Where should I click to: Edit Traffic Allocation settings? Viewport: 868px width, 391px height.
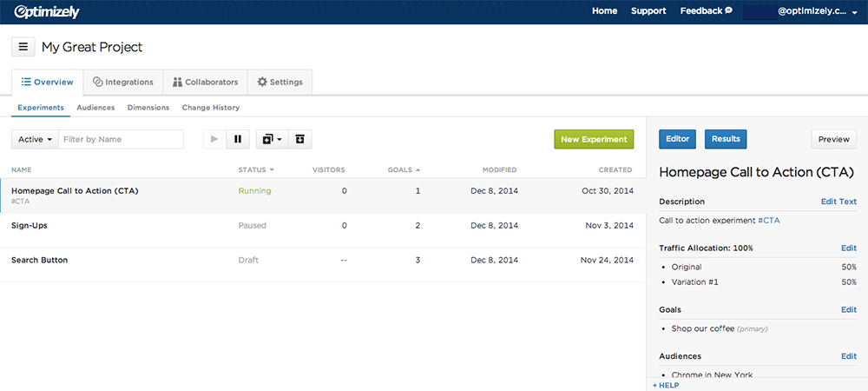point(848,249)
